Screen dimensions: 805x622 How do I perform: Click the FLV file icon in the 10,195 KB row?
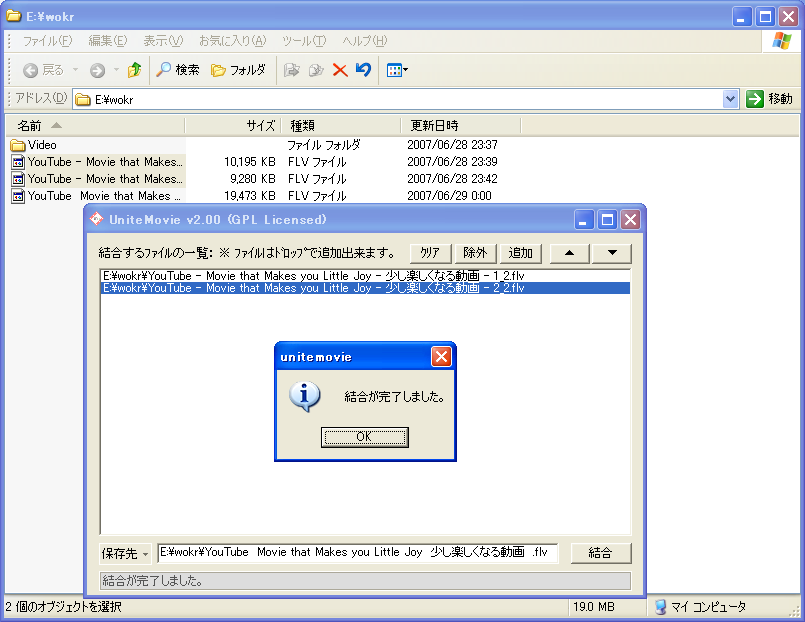click(18, 162)
